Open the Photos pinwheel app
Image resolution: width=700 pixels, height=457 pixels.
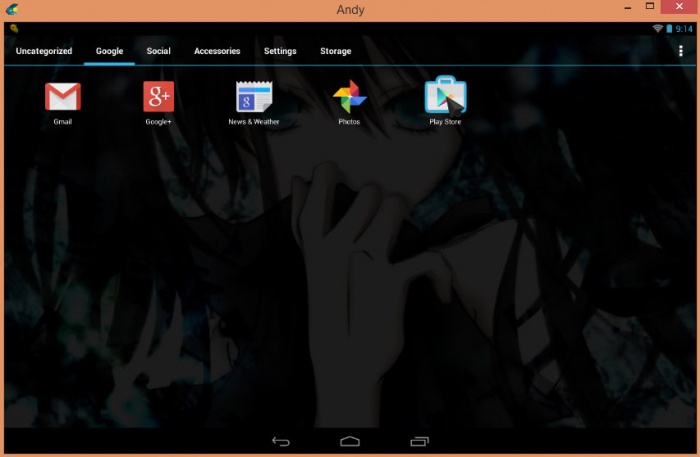350,96
